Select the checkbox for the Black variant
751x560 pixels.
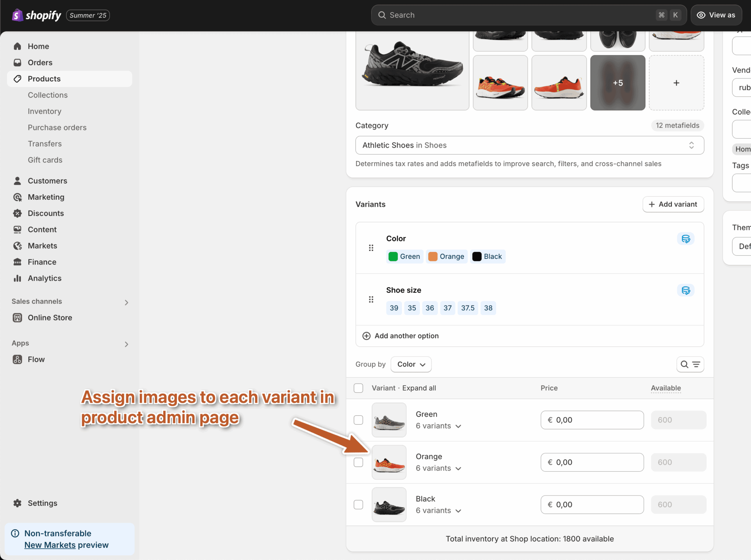pos(358,504)
